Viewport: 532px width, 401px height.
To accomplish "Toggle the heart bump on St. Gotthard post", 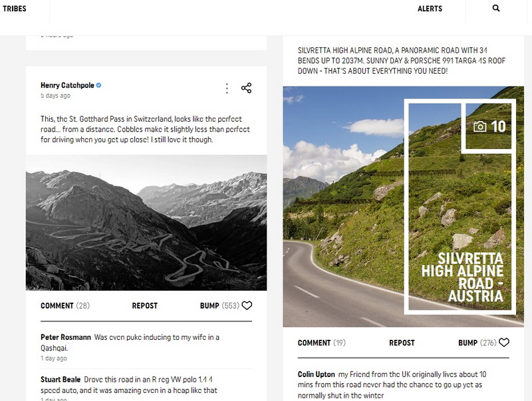I will pos(247,306).
